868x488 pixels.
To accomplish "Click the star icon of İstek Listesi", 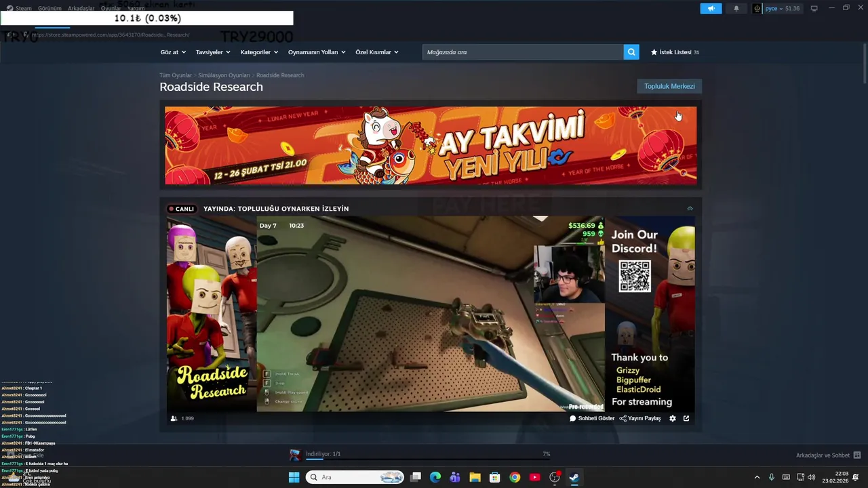I will pyautogui.click(x=654, y=52).
